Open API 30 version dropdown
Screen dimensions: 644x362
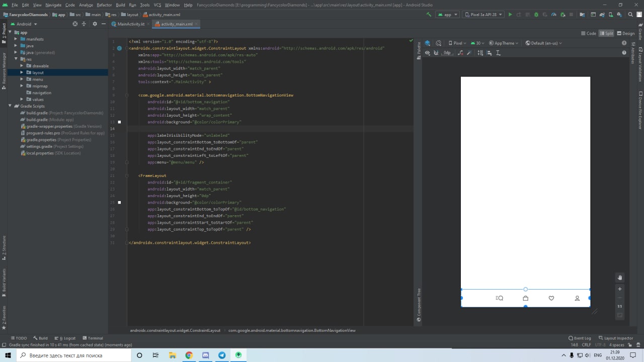click(477, 43)
